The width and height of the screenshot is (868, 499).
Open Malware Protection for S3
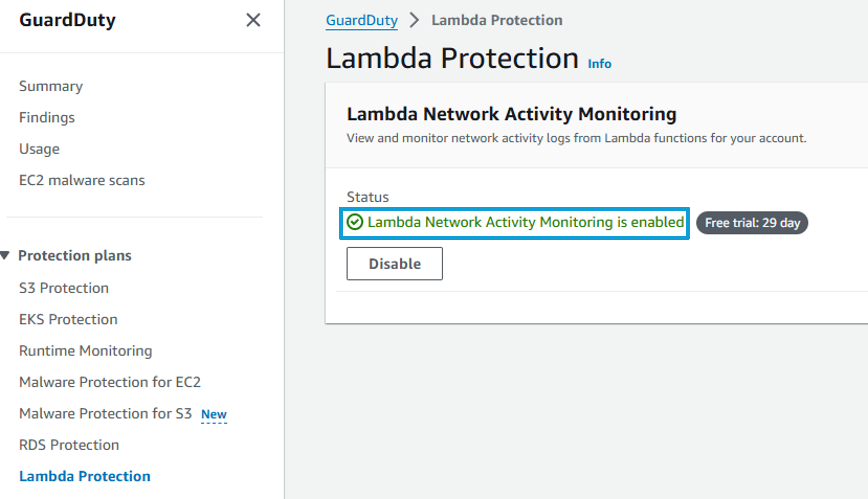coord(105,413)
